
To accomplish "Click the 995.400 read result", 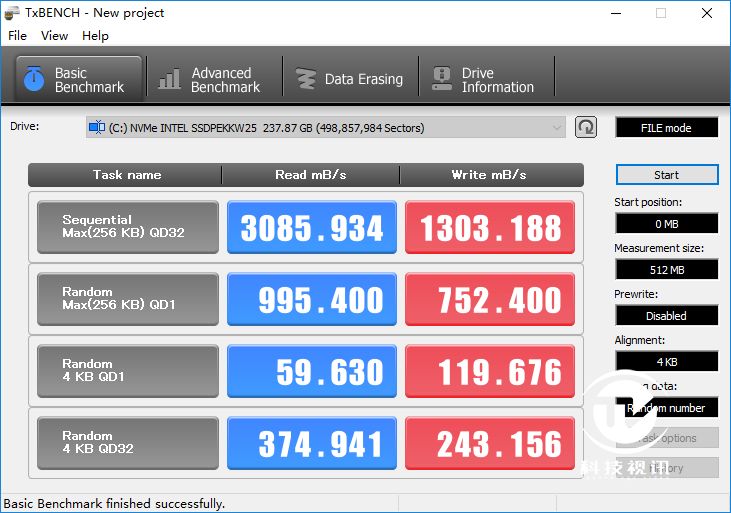I will 312,299.
